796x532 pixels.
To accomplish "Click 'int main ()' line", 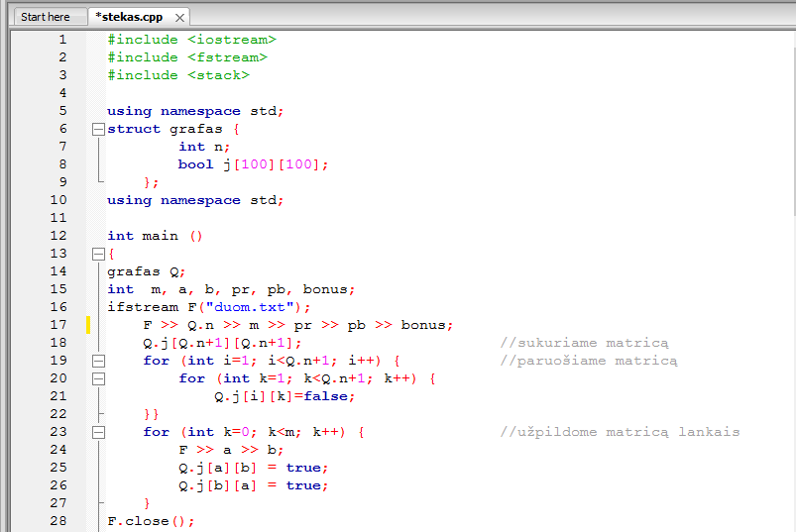I will pyautogui.click(x=155, y=236).
